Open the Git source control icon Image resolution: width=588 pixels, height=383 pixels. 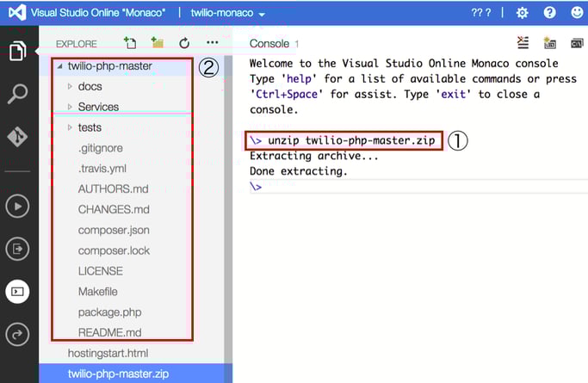point(17,136)
